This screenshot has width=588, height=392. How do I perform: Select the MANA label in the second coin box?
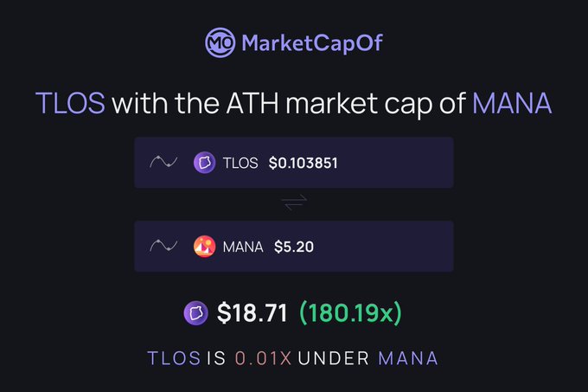(243, 247)
